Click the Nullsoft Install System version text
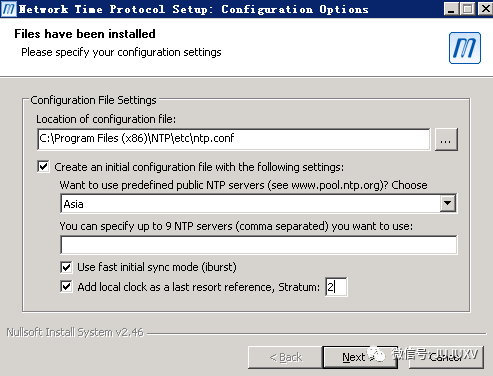Image resolution: width=493 pixels, height=376 pixels. (75, 332)
